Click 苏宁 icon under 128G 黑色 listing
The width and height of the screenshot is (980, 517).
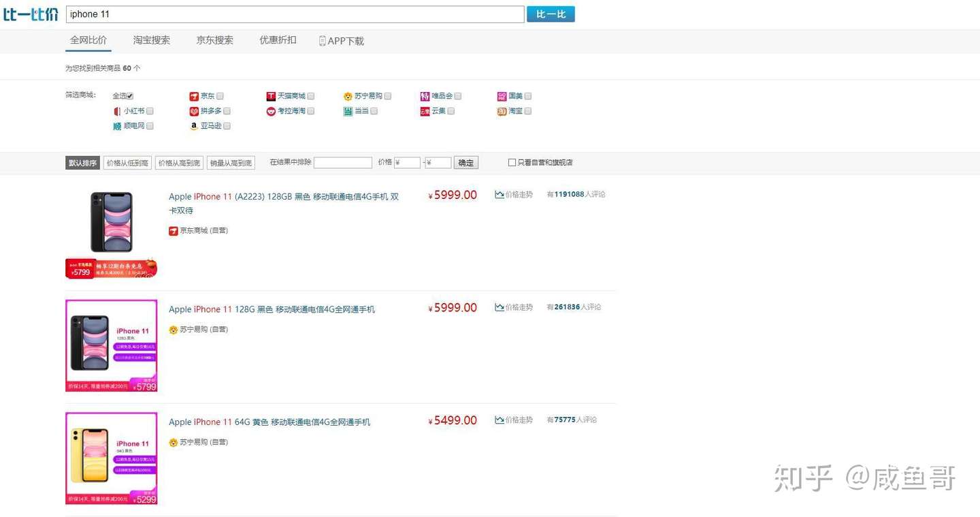coord(174,330)
